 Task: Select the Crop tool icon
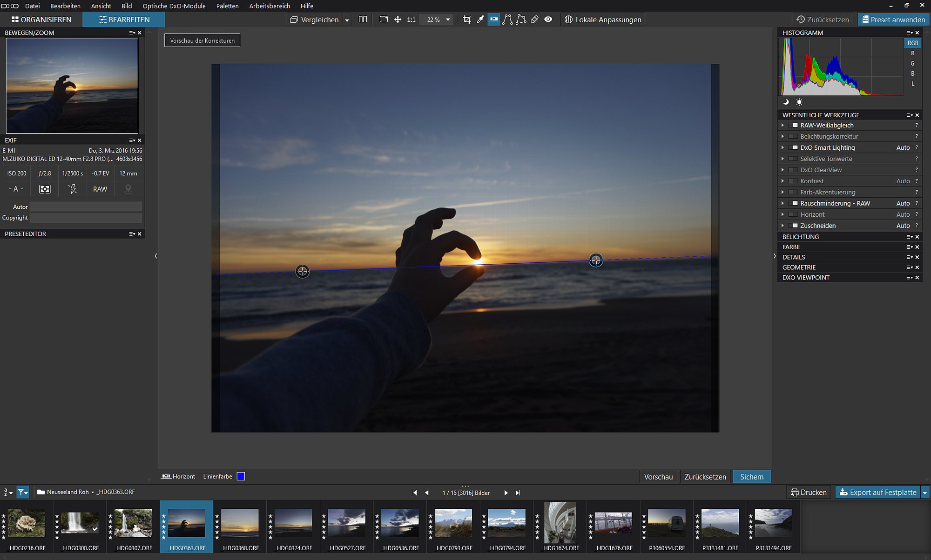[466, 20]
